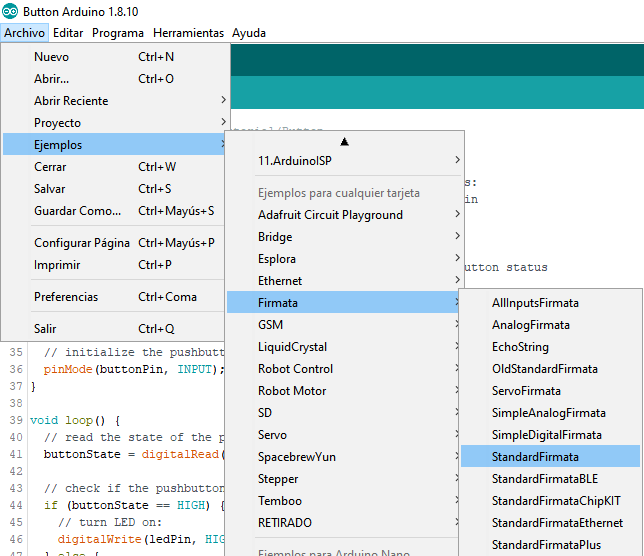Screen dimensions: 644x556
Task: Open the ServoFirmata example
Action: click(x=550, y=391)
